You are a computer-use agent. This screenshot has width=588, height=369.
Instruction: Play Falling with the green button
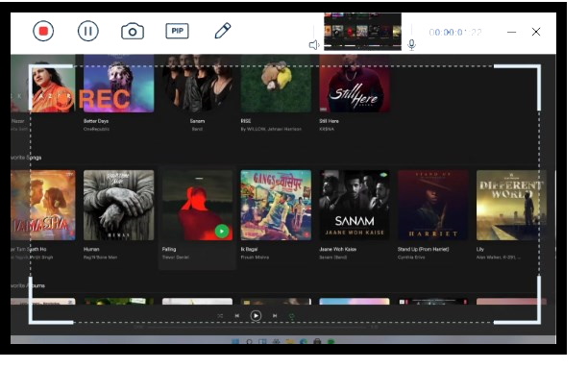(x=222, y=231)
